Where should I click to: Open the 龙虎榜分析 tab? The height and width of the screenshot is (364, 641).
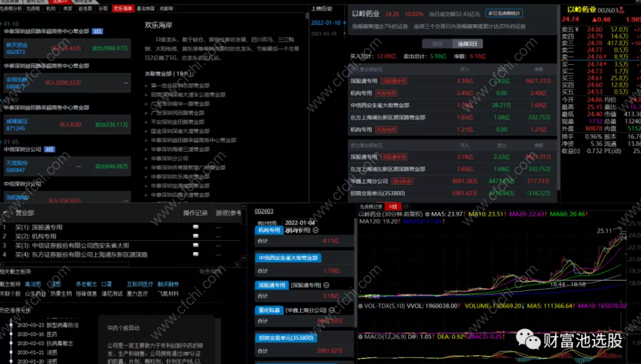tap(11, 8)
